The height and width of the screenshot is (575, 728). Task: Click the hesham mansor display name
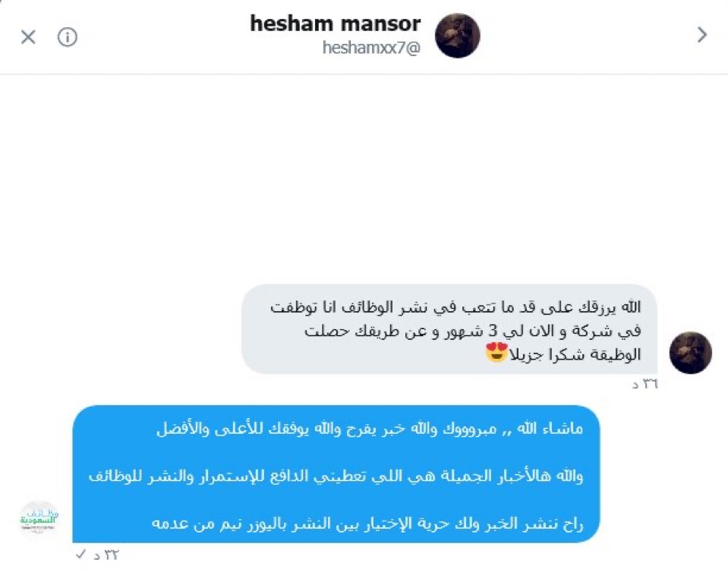pyautogui.click(x=336, y=24)
